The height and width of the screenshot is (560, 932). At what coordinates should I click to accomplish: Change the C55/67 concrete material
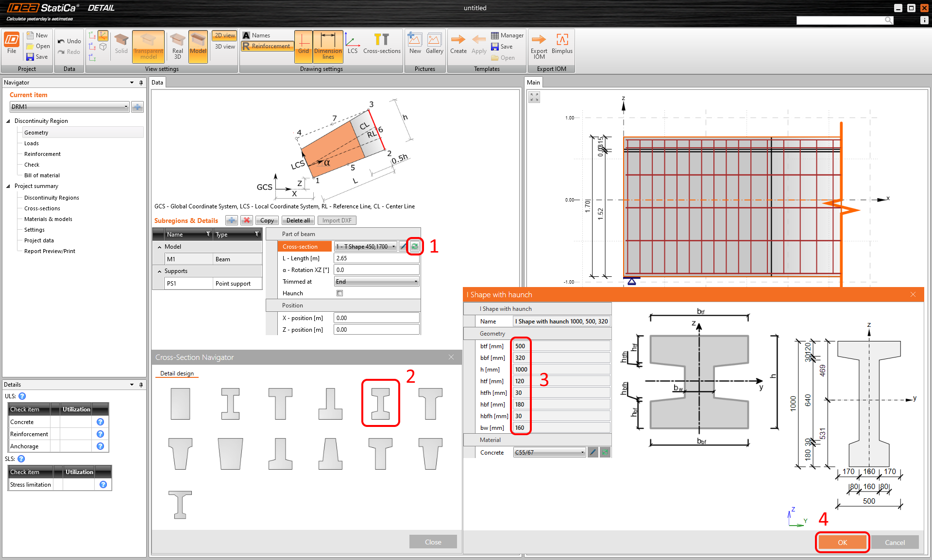(x=549, y=452)
